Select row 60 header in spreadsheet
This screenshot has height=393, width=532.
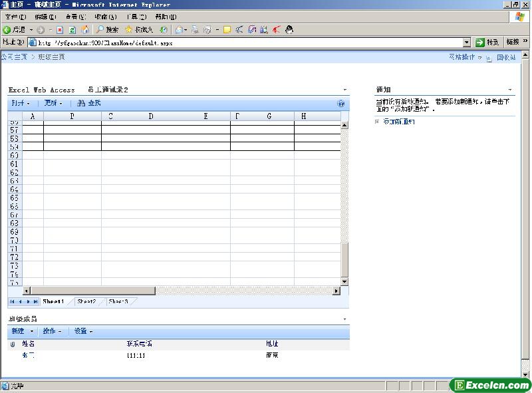15,156
